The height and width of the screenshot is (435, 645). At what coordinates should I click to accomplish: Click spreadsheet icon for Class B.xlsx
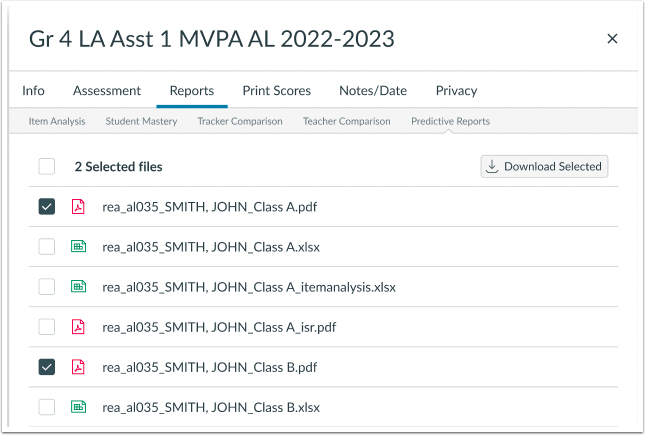[78, 407]
